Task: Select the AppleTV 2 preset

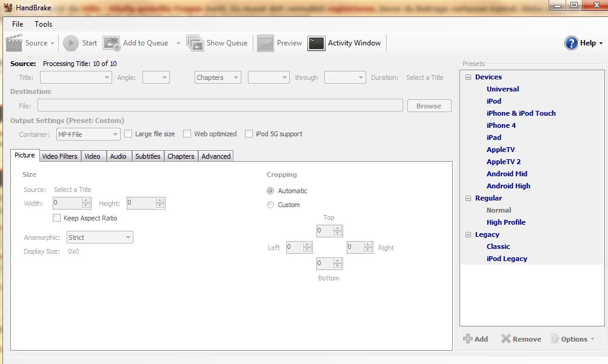Action: [x=504, y=162]
